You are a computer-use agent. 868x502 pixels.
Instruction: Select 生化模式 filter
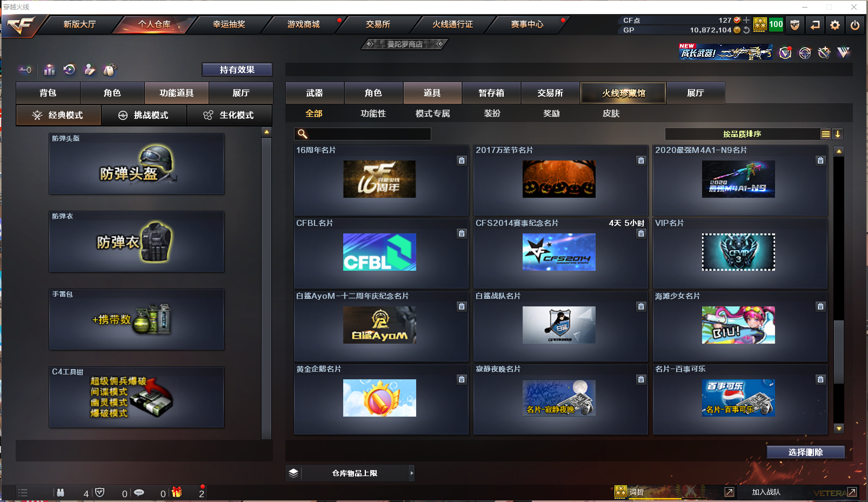click(229, 115)
